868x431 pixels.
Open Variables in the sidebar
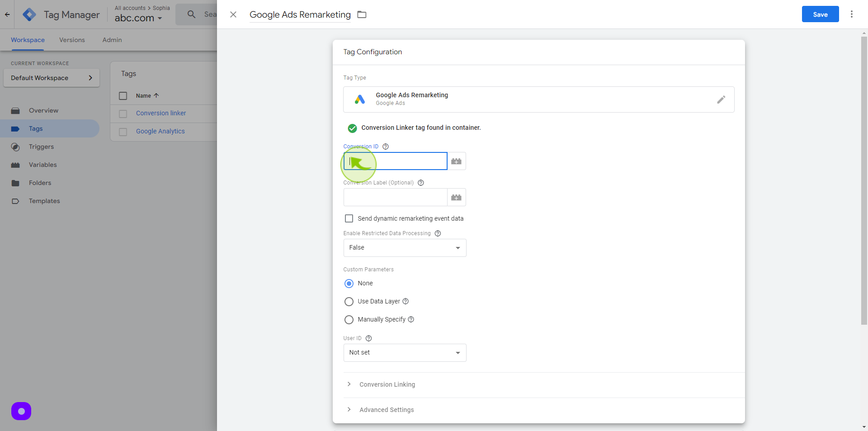click(x=43, y=165)
